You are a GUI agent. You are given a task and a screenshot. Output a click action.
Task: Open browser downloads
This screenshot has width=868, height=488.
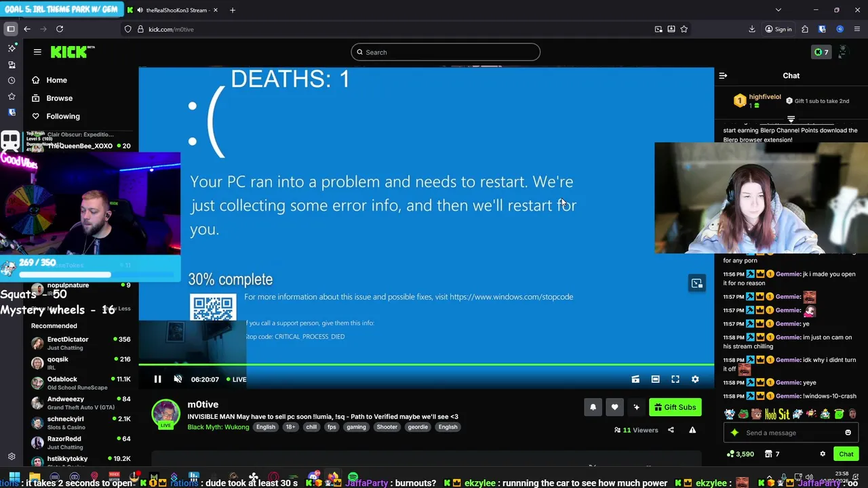752,29
